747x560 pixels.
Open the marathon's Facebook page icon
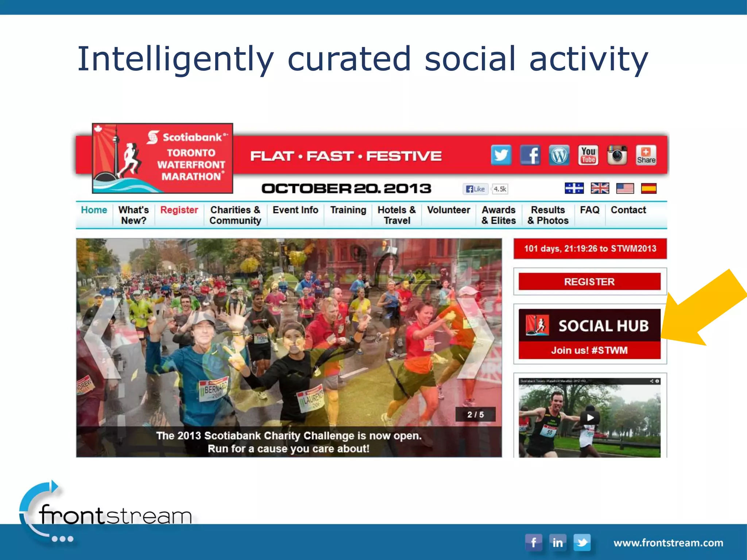tap(530, 155)
